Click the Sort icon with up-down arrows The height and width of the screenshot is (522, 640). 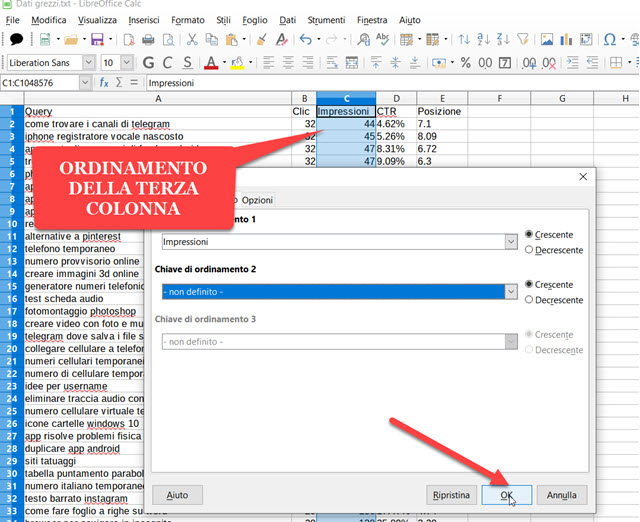pos(464,40)
